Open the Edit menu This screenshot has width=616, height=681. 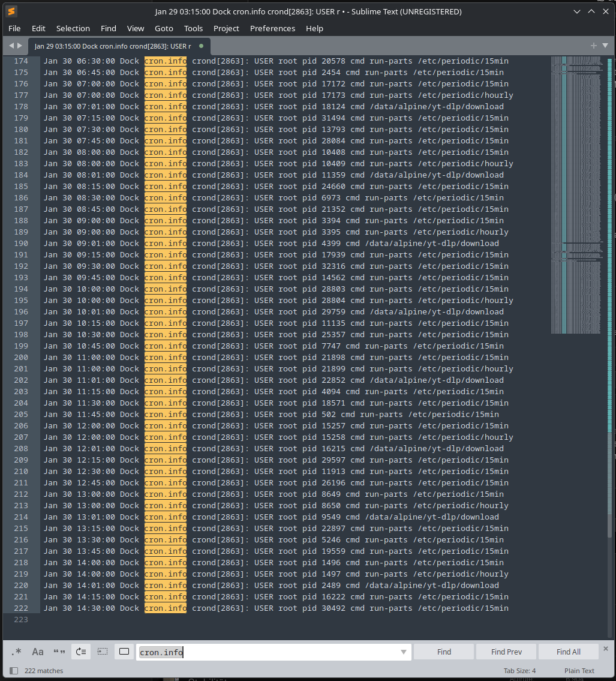[38, 28]
